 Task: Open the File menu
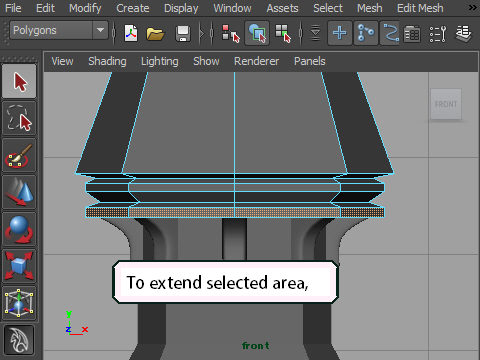coord(13,8)
